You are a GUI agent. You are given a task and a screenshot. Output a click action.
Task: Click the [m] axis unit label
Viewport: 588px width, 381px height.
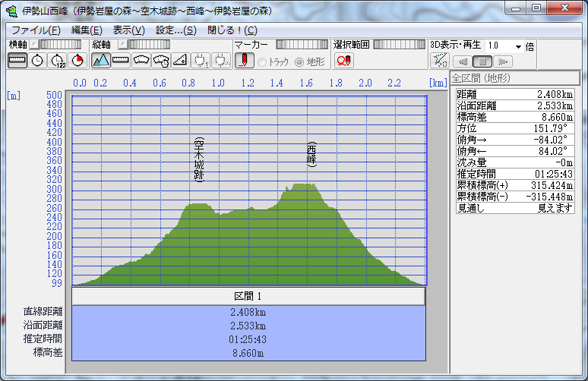(x=14, y=96)
